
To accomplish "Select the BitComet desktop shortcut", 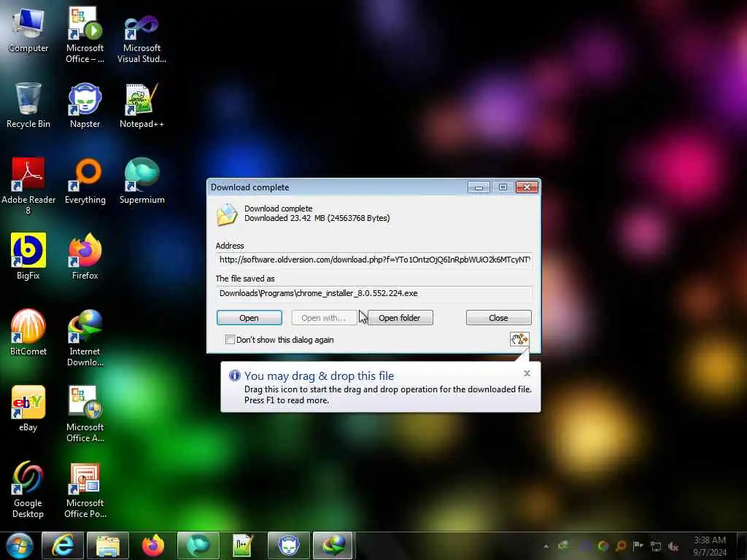I will click(28, 332).
